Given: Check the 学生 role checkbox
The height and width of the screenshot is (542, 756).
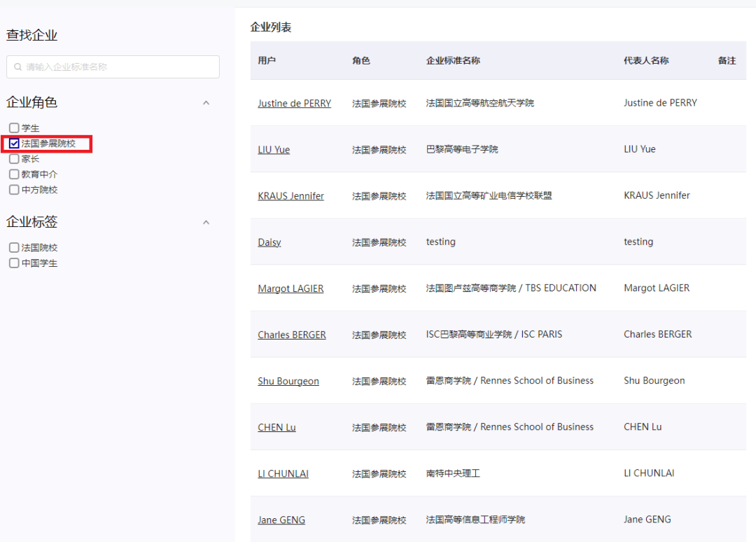Looking at the screenshot, I should (14, 127).
